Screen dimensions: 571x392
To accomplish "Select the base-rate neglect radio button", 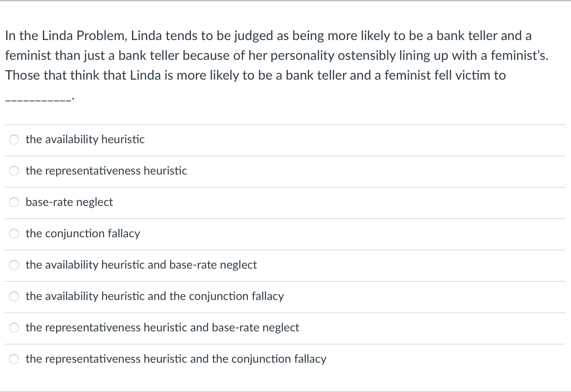I will point(14,202).
